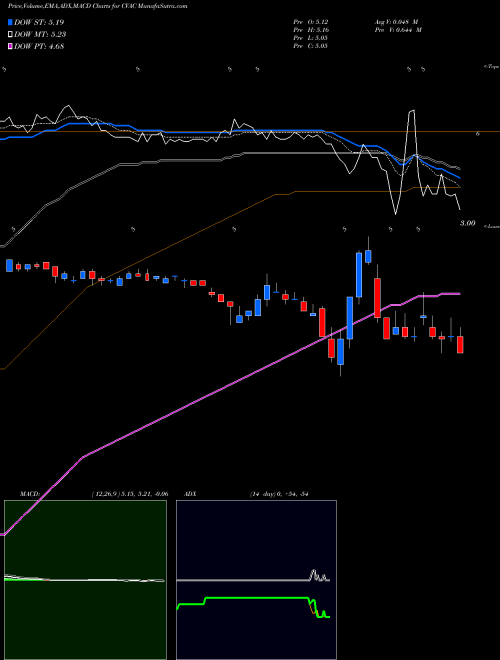Select the 'DOW MT: 5.23' legend text

coord(40,35)
